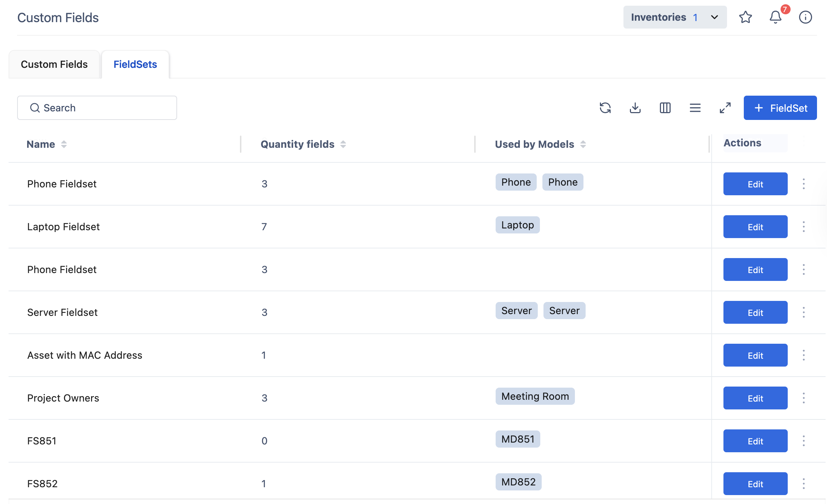Open the column settings icon

[665, 108]
